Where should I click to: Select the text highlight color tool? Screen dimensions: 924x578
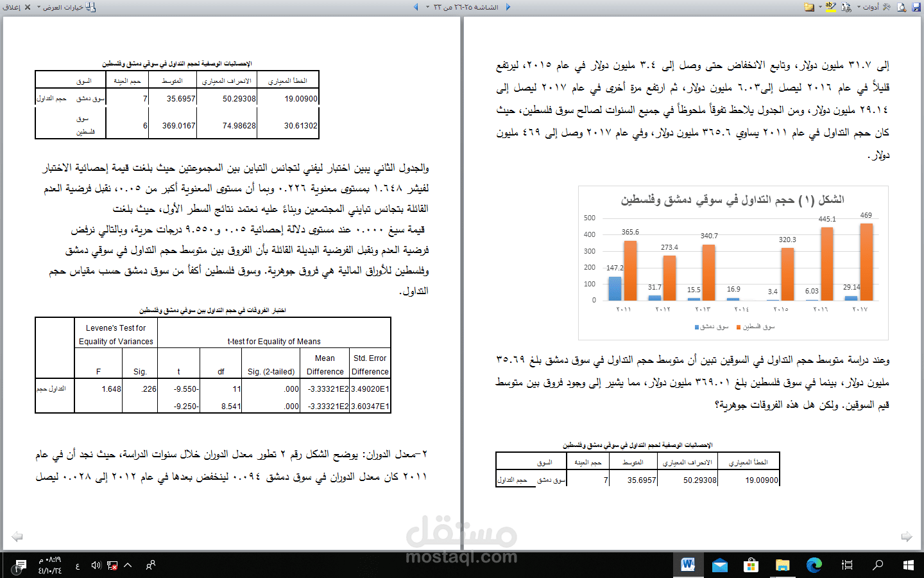click(x=830, y=7)
